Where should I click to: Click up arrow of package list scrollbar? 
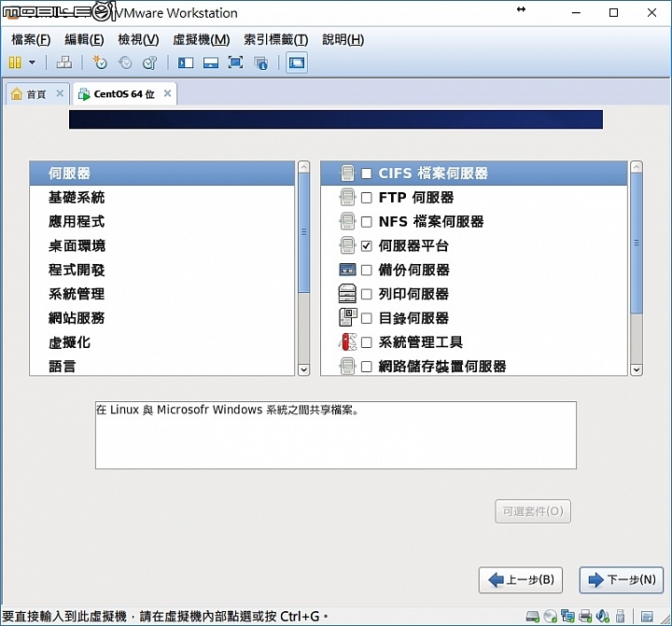(637, 167)
